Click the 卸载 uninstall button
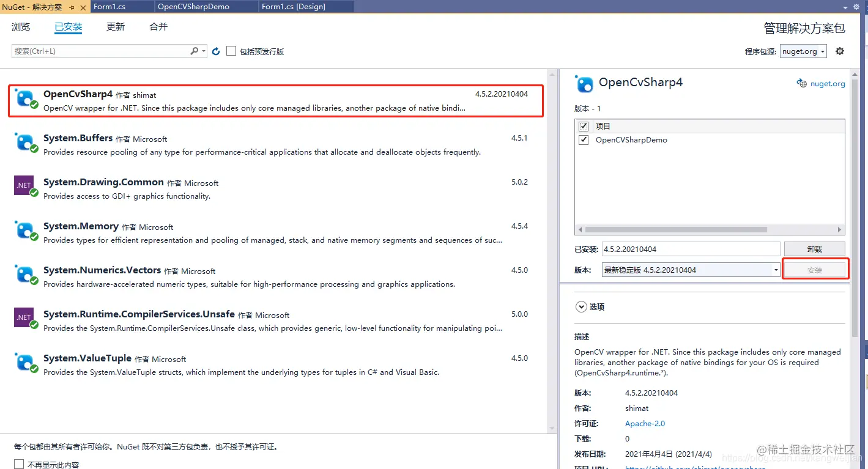The image size is (868, 469). (814, 249)
